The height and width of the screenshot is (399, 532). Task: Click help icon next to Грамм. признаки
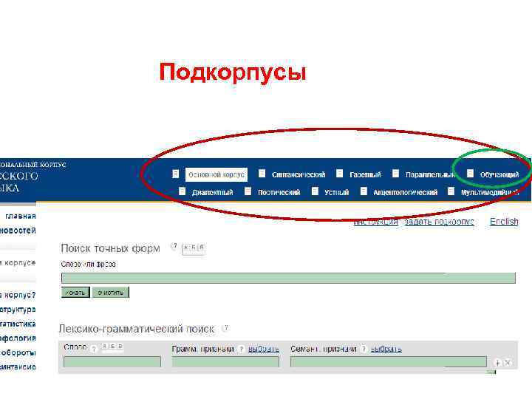click(241, 349)
